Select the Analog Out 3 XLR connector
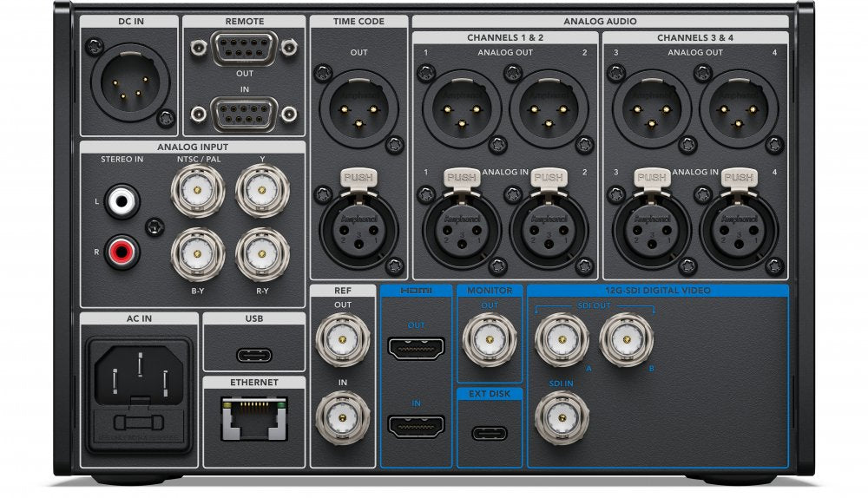This screenshot has width=868, height=498. tap(651, 108)
